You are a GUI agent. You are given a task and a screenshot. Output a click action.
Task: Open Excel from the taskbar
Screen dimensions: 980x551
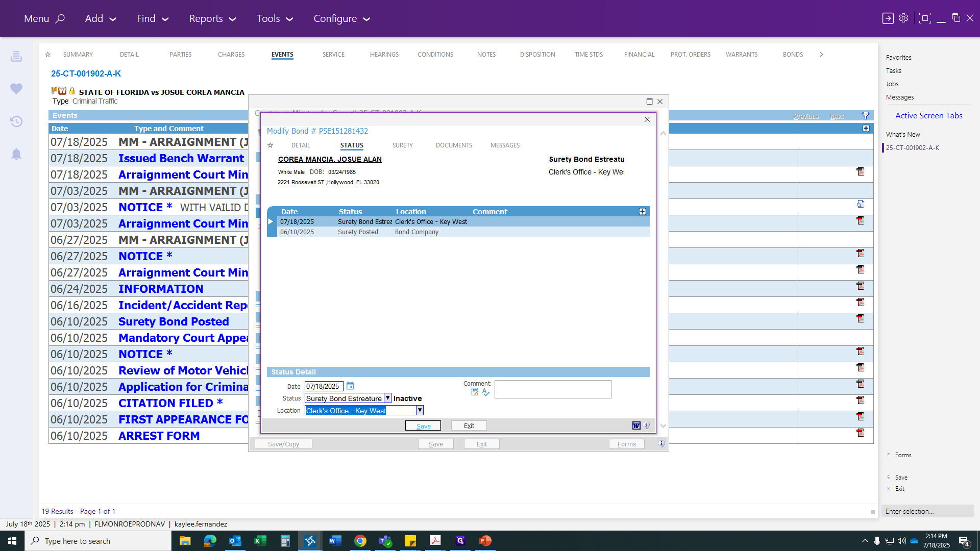[260, 541]
